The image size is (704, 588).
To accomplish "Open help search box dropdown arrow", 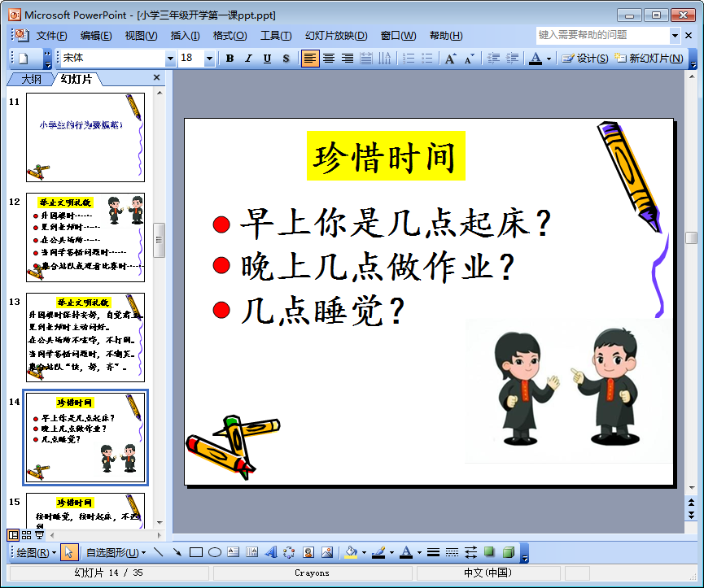I will [x=675, y=36].
